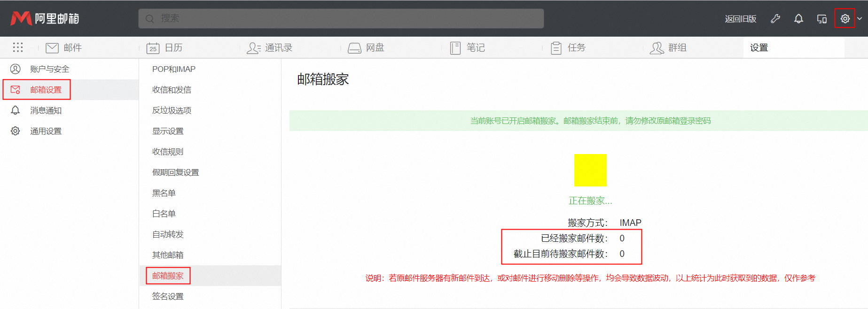
Task: Click into the 搜索 search field
Action: click(x=341, y=18)
